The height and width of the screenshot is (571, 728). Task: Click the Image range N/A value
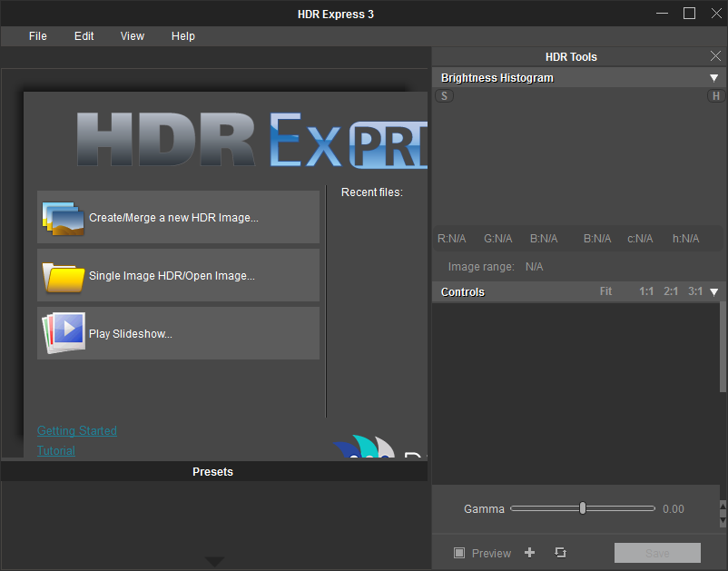click(534, 267)
